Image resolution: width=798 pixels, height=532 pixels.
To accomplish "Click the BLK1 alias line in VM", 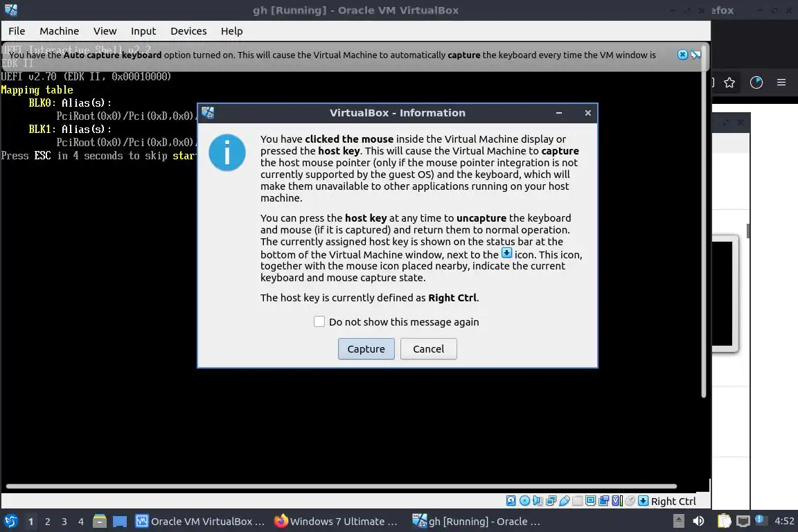I will point(70,130).
